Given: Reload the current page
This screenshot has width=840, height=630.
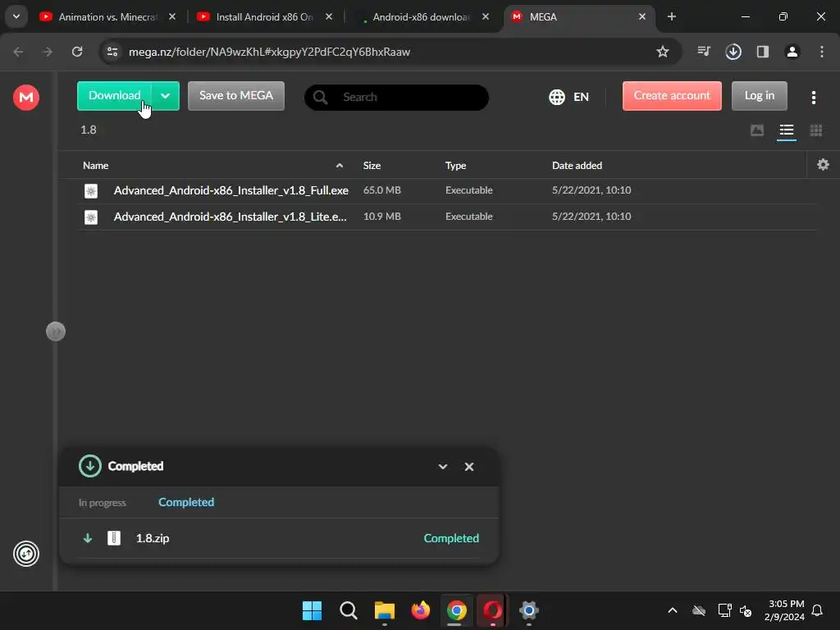Looking at the screenshot, I should tap(77, 52).
